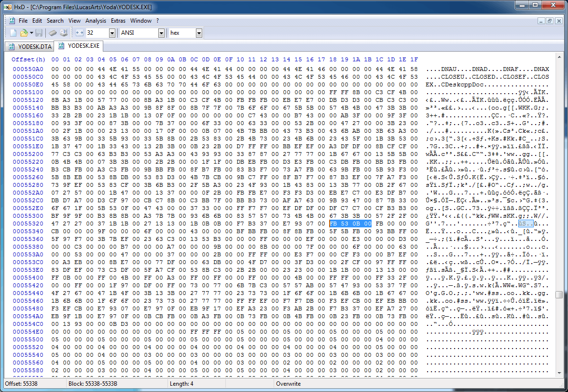568x392 pixels.
Task: Click the Open RAM chip icon
Action: coord(53,33)
